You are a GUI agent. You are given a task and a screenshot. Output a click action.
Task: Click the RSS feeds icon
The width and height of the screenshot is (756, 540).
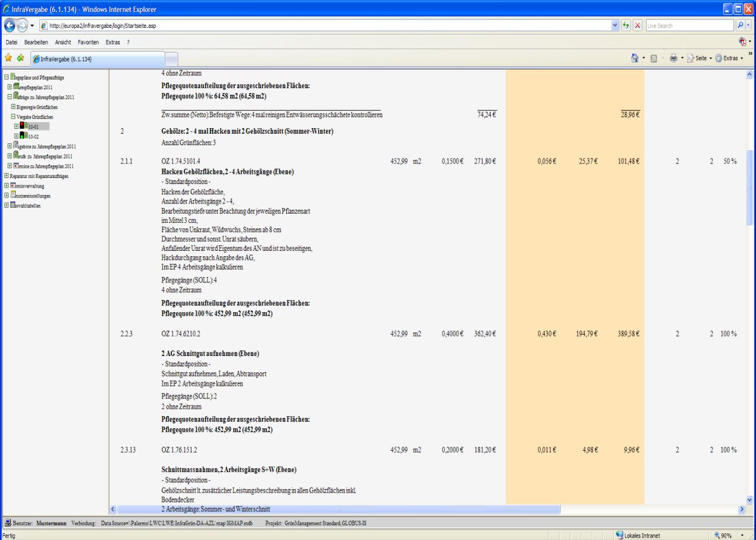tap(654, 58)
